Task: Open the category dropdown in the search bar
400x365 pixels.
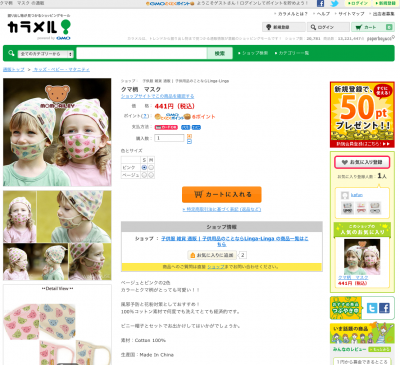Action: click(x=45, y=54)
